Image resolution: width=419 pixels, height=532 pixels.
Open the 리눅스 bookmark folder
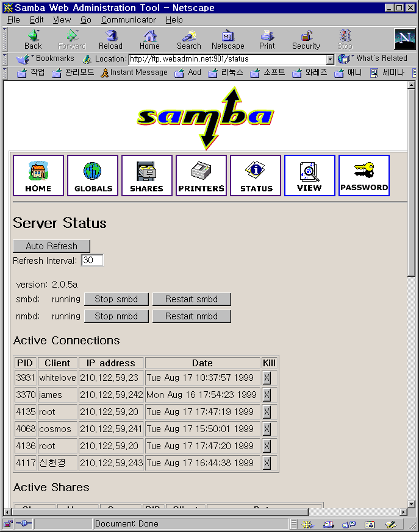click(x=226, y=73)
